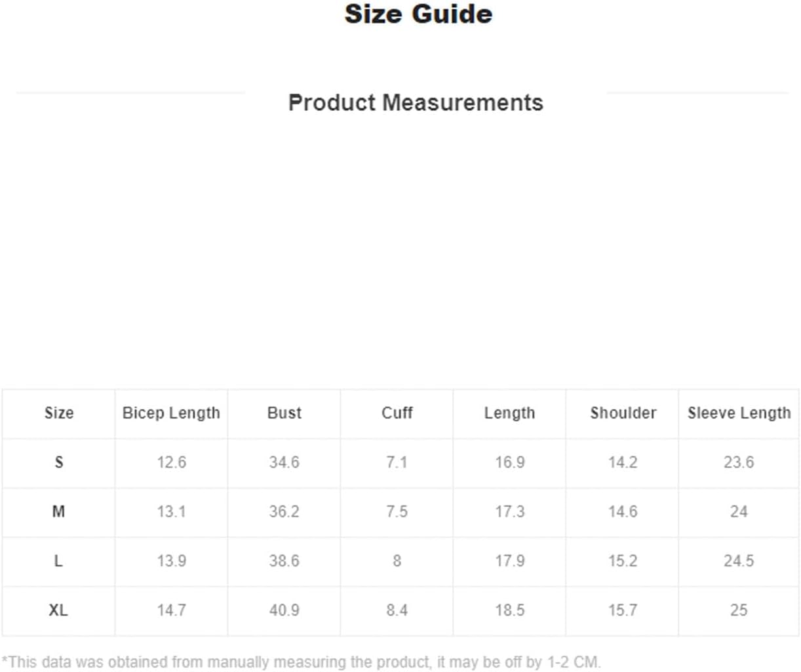The height and width of the screenshot is (672, 801).
Task: Select the Length column header
Action: pyautogui.click(x=509, y=413)
